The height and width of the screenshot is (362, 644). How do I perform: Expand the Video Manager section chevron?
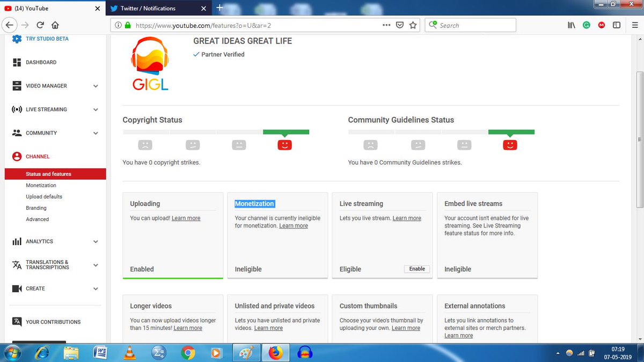coord(96,86)
